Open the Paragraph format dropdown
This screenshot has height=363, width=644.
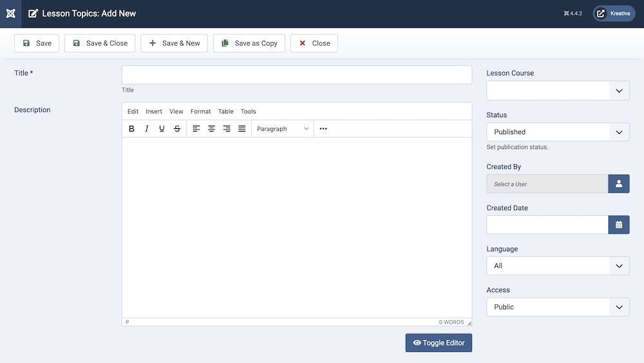pos(282,129)
